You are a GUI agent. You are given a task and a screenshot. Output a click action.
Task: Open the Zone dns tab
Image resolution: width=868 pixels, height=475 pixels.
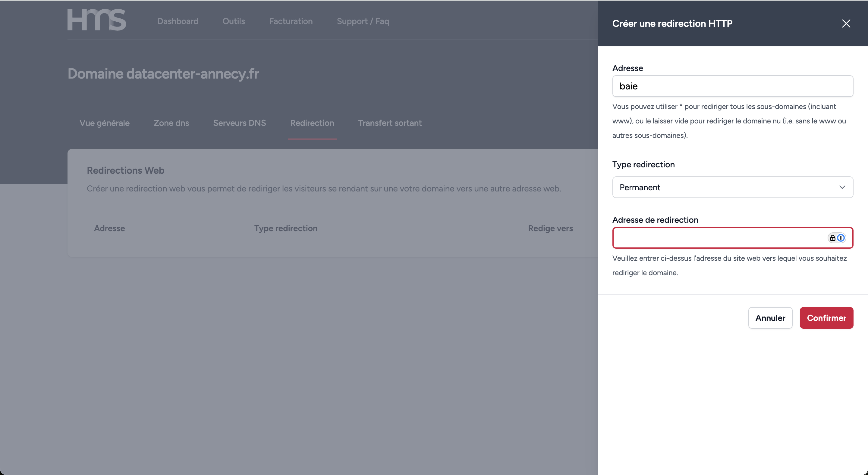click(171, 123)
